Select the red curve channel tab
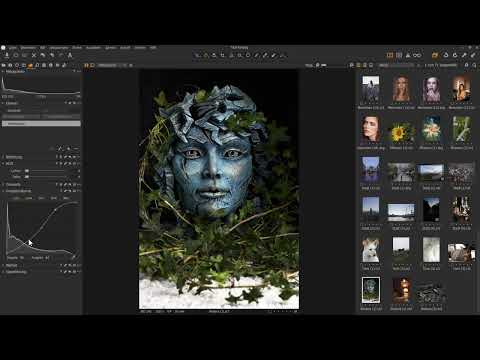 pos(41,198)
